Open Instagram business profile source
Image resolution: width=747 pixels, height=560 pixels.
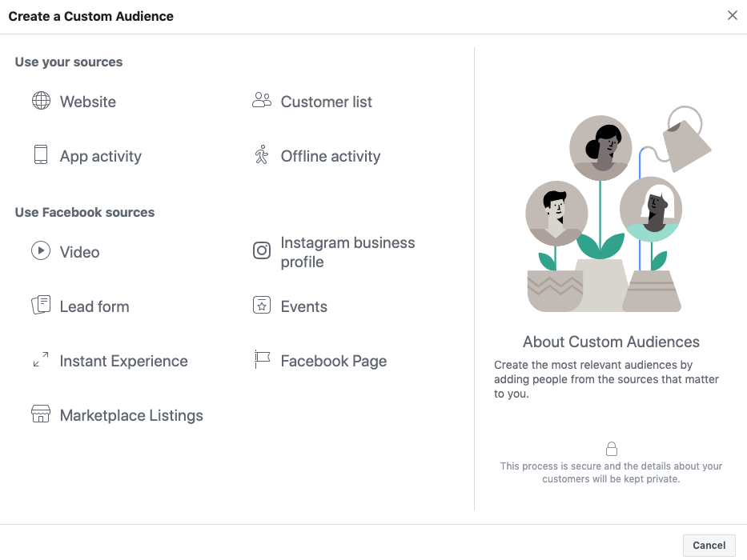click(x=334, y=252)
